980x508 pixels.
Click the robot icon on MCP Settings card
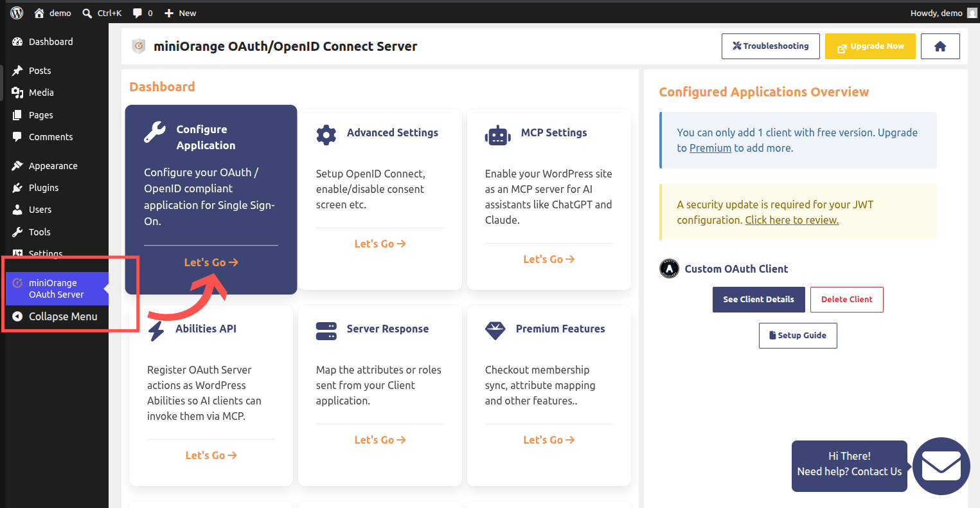(498, 135)
